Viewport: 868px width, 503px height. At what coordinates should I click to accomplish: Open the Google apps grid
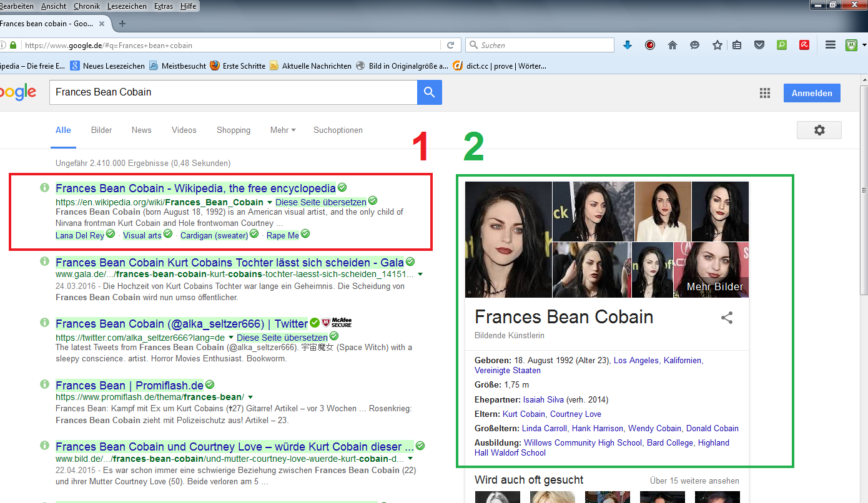(765, 93)
